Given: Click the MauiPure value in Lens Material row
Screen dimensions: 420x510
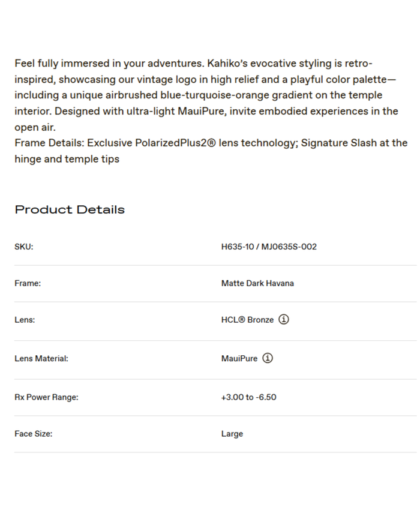Looking at the screenshot, I should (x=239, y=358).
